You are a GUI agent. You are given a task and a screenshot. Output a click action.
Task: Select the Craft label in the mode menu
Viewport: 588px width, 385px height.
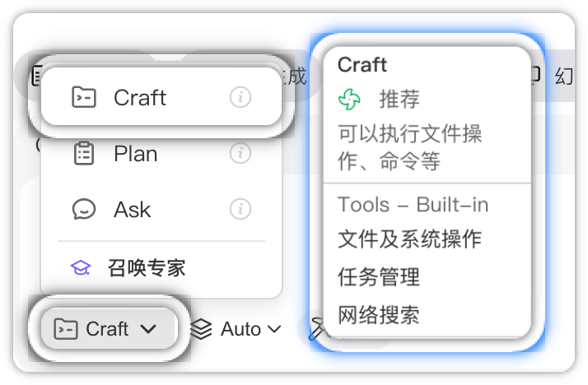140,98
